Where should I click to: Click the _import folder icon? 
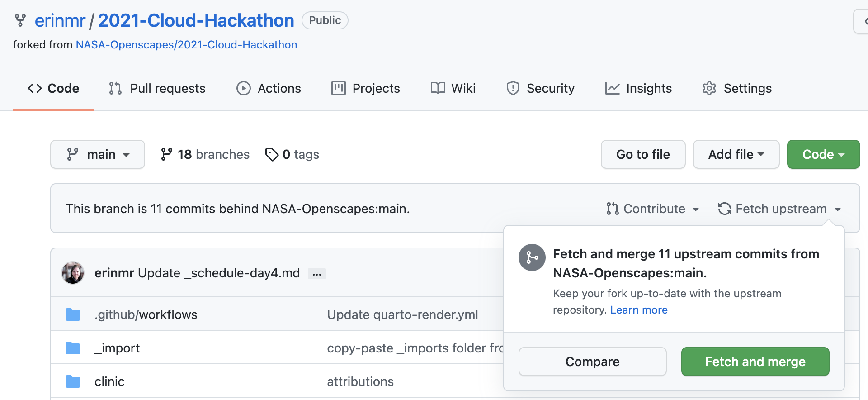73,348
